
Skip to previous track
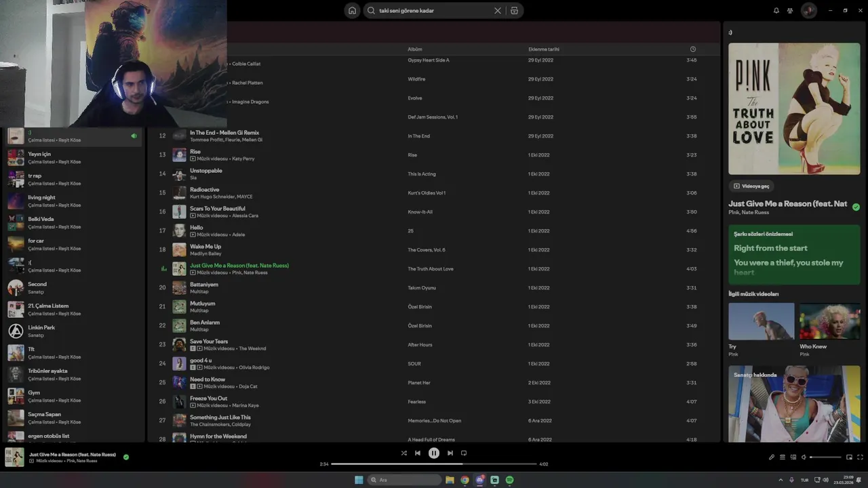point(418,453)
